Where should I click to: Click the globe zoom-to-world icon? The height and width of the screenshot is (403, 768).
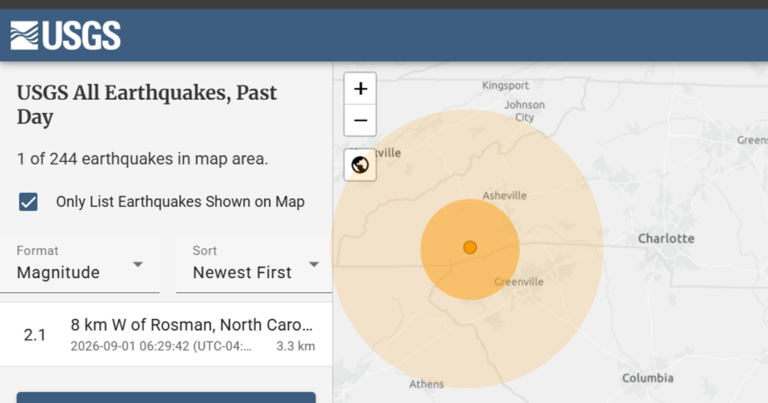pos(360,165)
